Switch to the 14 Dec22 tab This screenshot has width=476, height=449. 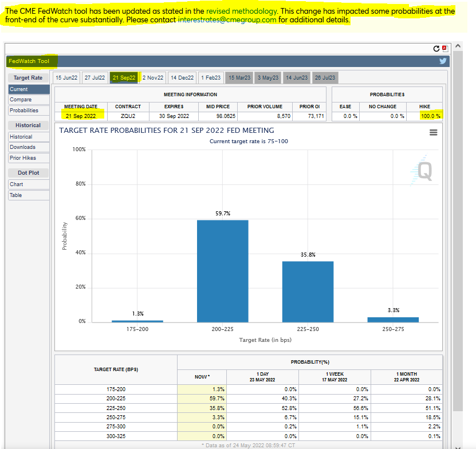(182, 78)
